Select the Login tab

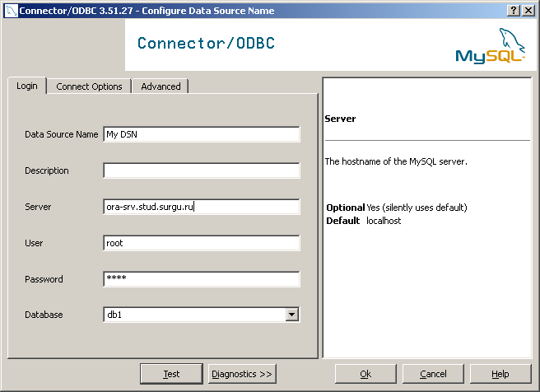(27, 86)
